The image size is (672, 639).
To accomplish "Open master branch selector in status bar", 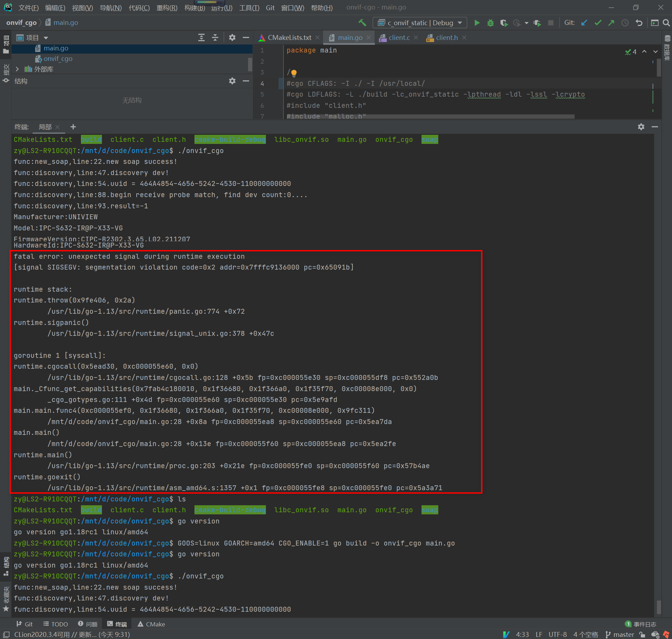I will 619,634.
